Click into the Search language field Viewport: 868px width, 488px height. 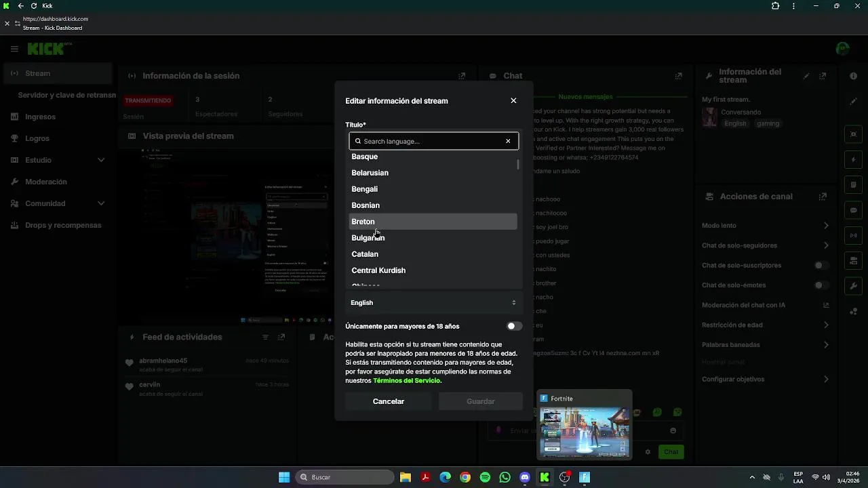(433, 141)
